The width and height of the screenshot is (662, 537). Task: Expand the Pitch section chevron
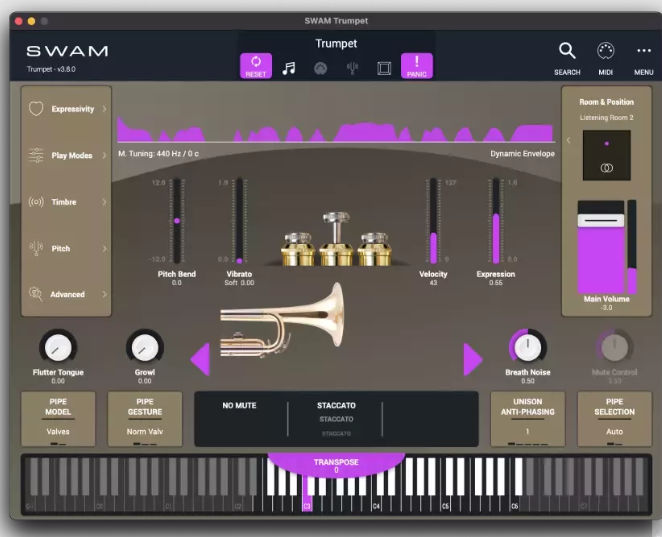(104, 248)
